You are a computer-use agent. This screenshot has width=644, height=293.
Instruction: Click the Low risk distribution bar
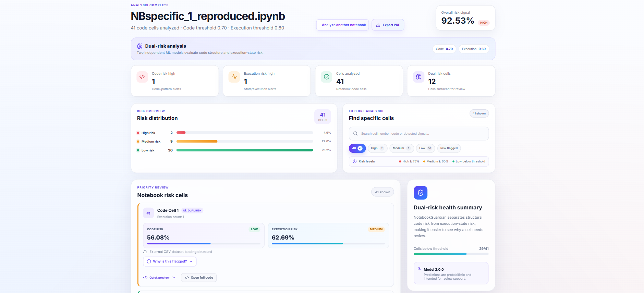point(245,150)
